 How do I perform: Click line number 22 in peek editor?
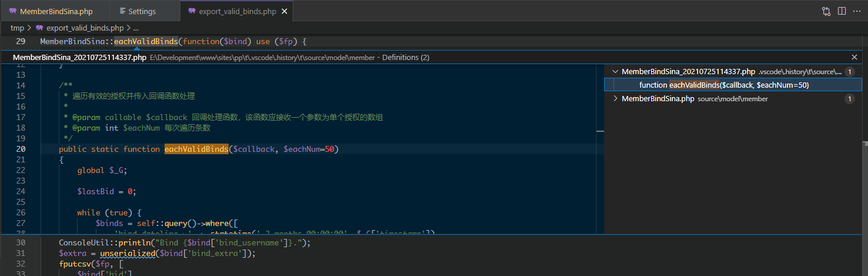point(21,170)
